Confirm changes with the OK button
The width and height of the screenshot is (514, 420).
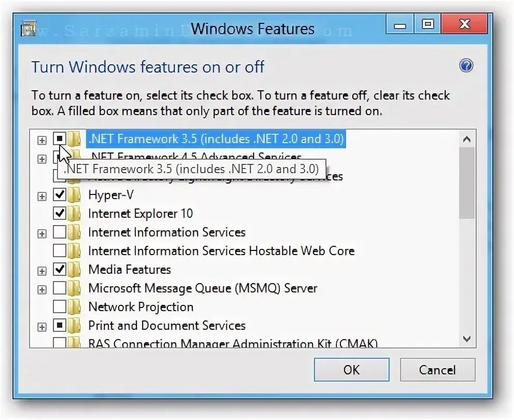click(352, 370)
